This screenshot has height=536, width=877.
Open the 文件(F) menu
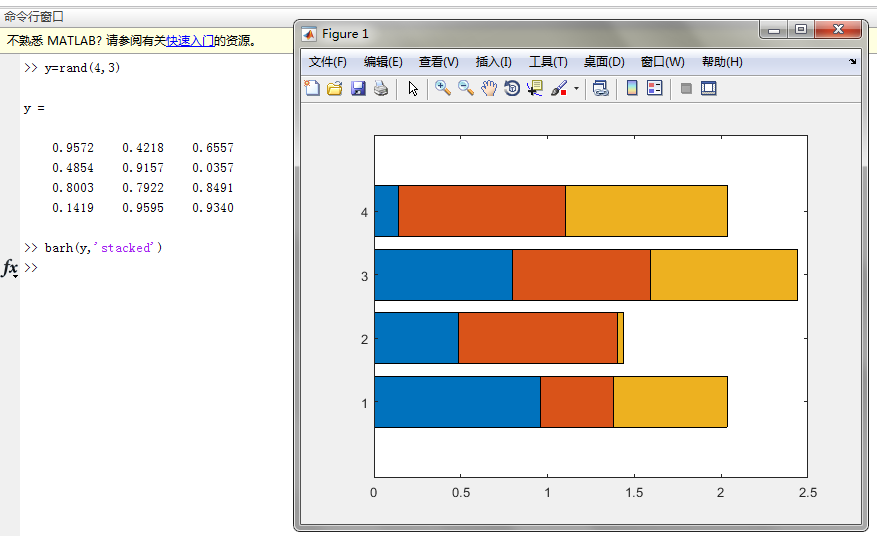coord(328,62)
